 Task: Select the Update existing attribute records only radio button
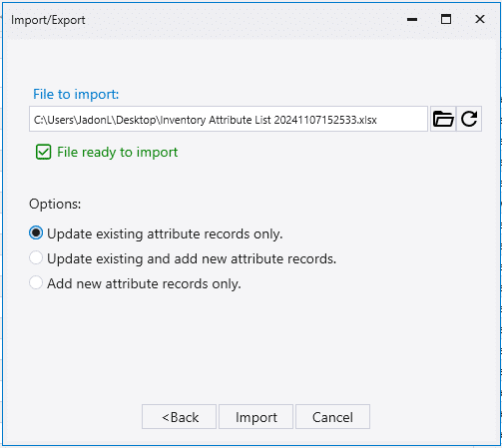click(x=36, y=232)
